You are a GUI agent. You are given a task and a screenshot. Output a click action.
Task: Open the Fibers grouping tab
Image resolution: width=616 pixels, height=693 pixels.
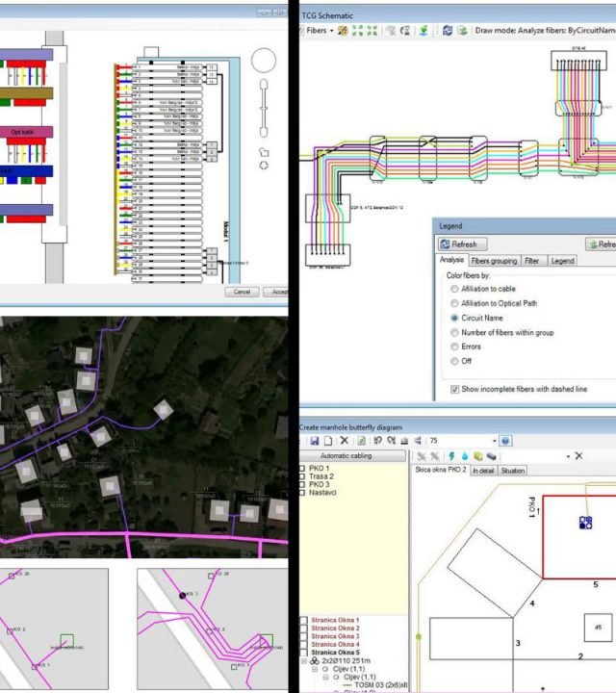pos(494,261)
